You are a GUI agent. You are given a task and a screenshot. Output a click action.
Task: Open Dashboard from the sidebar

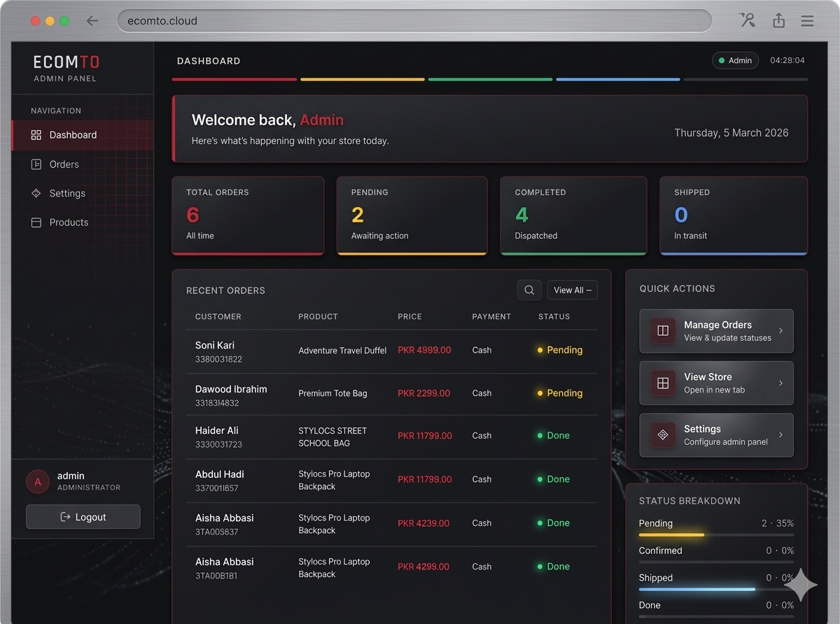(x=83, y=135)
